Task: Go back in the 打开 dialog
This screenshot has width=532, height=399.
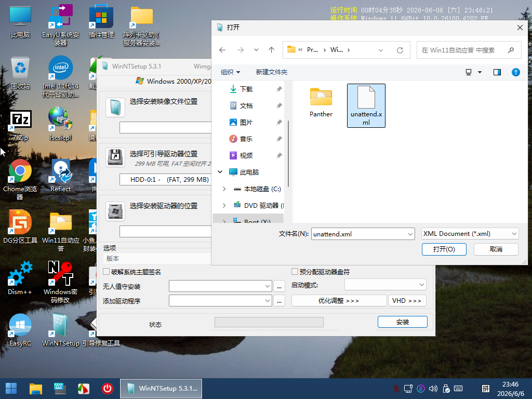Action: 222,50
